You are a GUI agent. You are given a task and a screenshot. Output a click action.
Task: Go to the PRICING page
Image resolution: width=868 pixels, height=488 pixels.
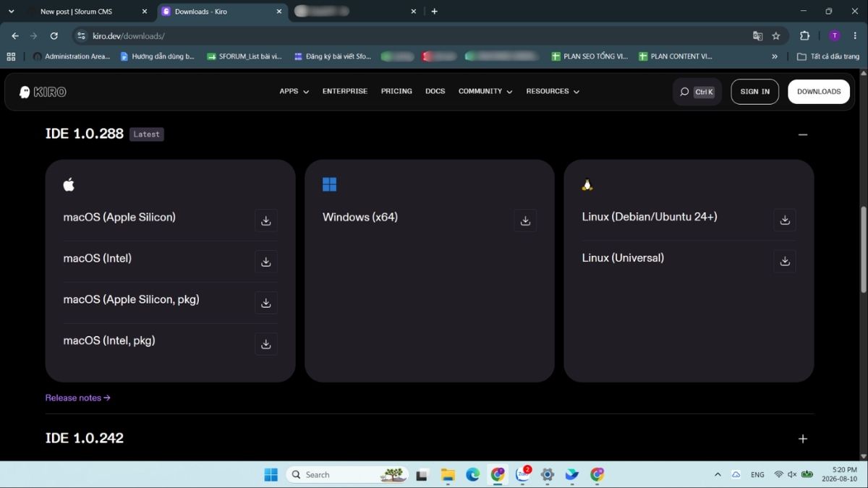(x=396, y=91)
